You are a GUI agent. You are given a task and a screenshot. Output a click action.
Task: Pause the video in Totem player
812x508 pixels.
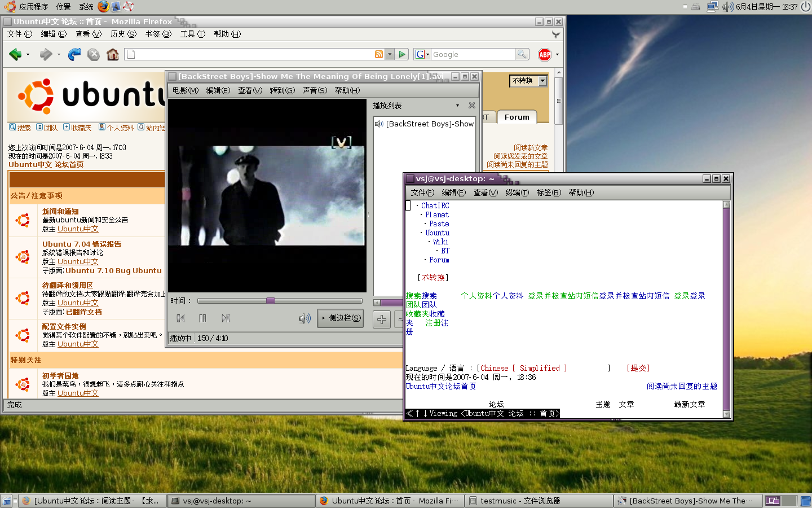click(202, 318)
